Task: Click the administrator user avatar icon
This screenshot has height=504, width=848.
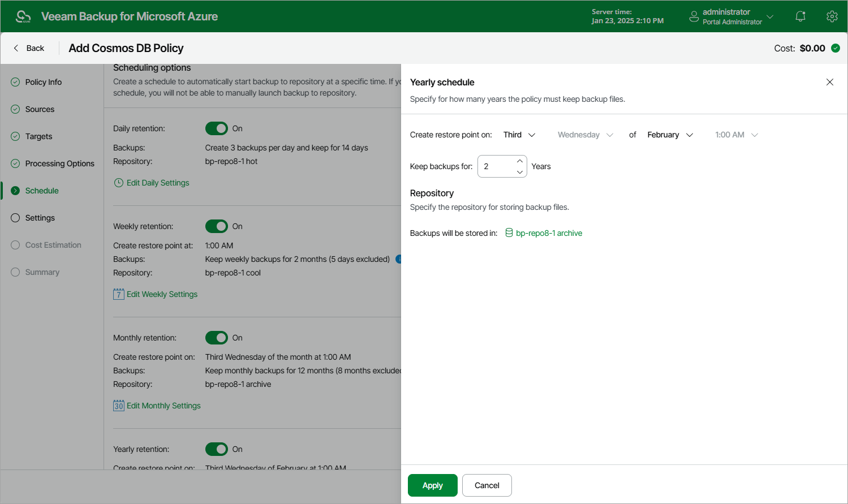Action: tap(694, 16)
